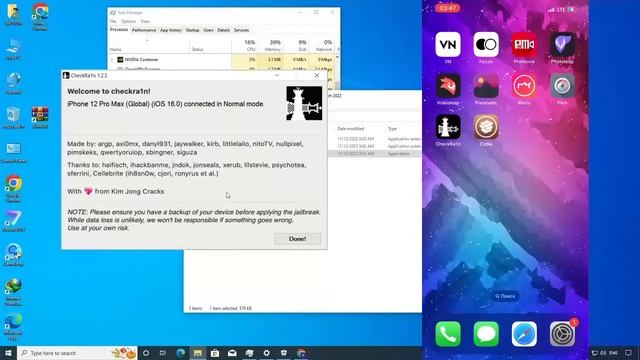This screenshot has width=640, height=360.
Task: Open Messages in the iPhone dock
Action: click(486, 334)
